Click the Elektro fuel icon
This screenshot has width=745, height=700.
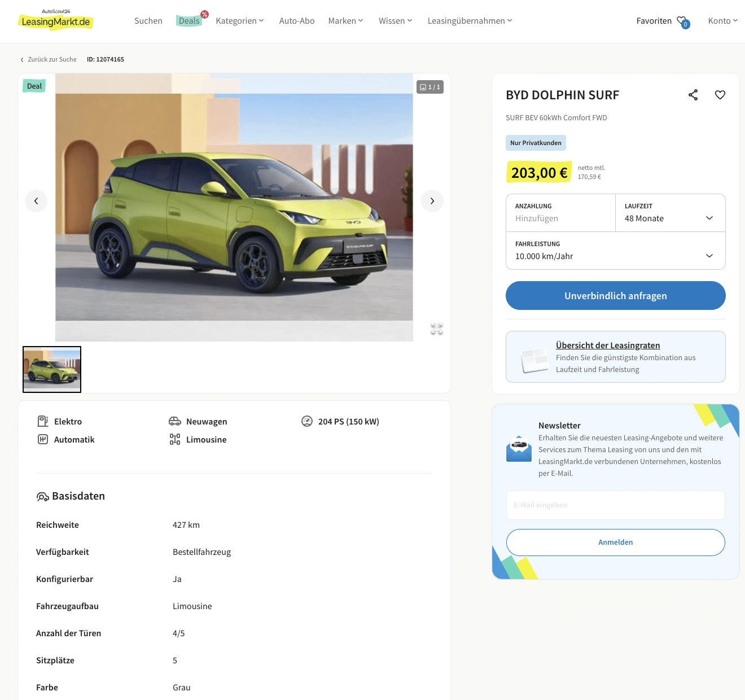(x=43, y=421)
